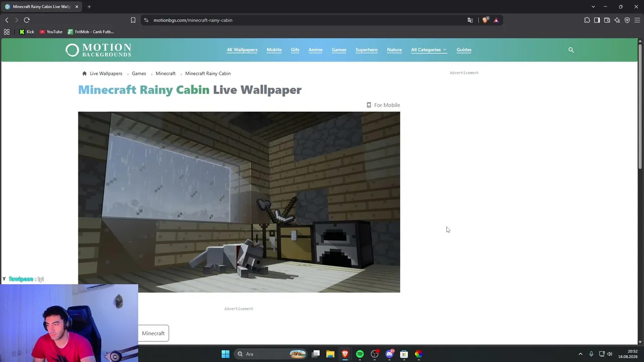The image size is (644, 362).
Task: Open the FotMob bookmark
Action: (x=91, y=32)
